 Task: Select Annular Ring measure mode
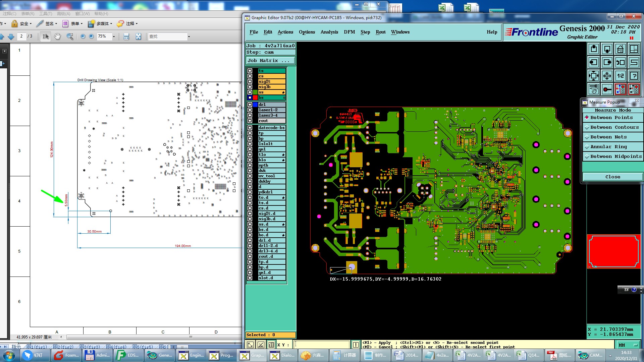(613, 147)
